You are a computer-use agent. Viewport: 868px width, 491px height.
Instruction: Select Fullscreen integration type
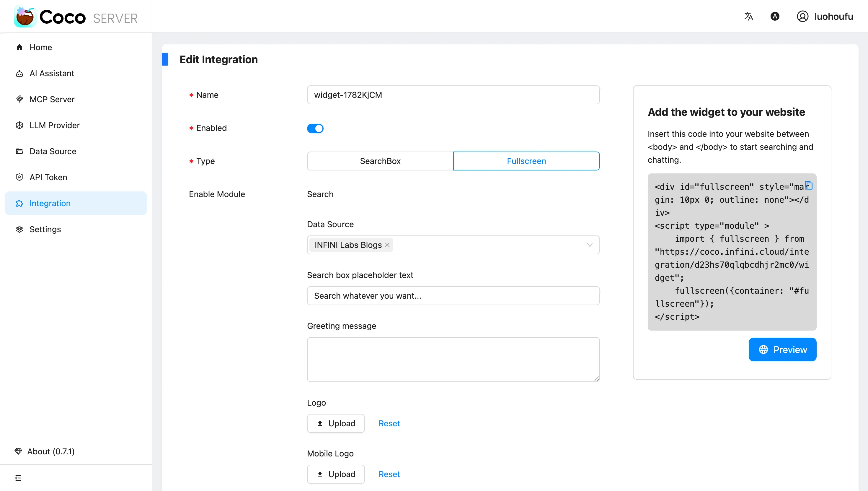pyautogui.click(x=526, y=161)
